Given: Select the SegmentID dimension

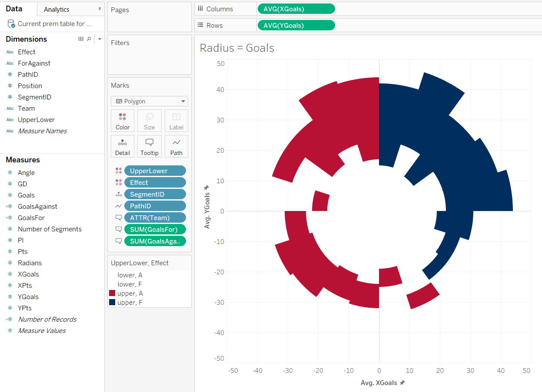Looking at the screenshot, I should pos(34,97).
